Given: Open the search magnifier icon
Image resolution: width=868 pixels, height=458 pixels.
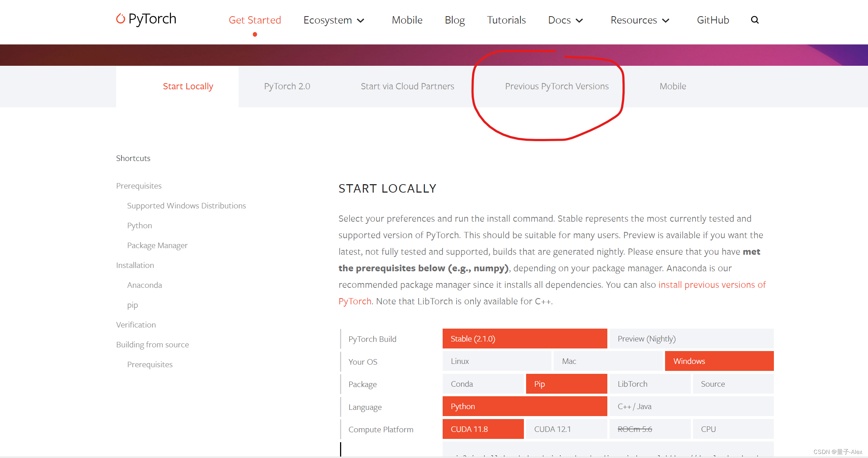Looking at the screenshot, I should pyautogui.click(x=755, y=20).
